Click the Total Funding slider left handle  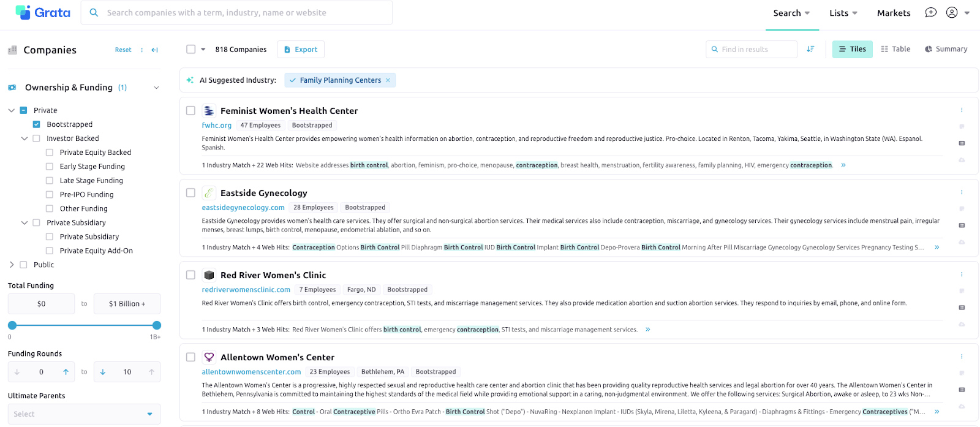tap(12, 325)
